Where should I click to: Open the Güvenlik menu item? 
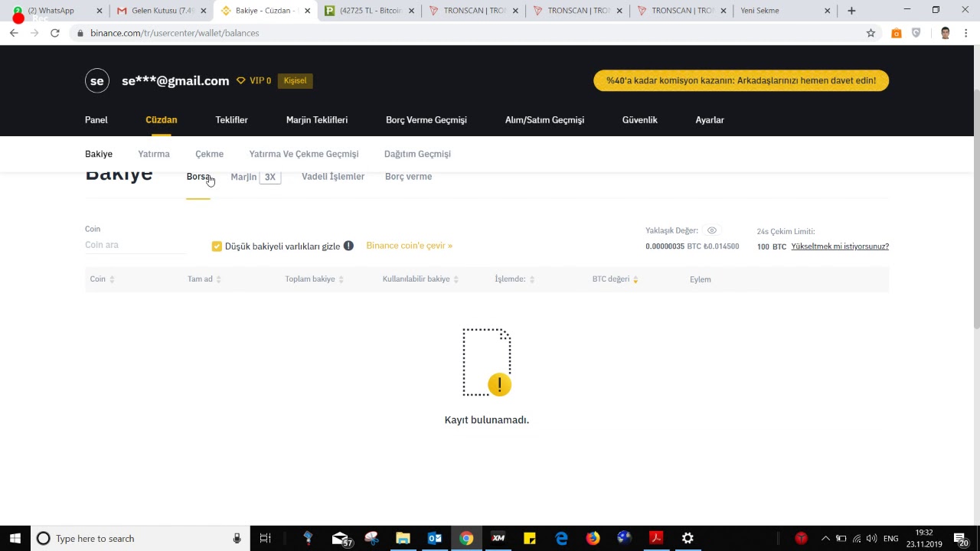click(x=640, y=120)
